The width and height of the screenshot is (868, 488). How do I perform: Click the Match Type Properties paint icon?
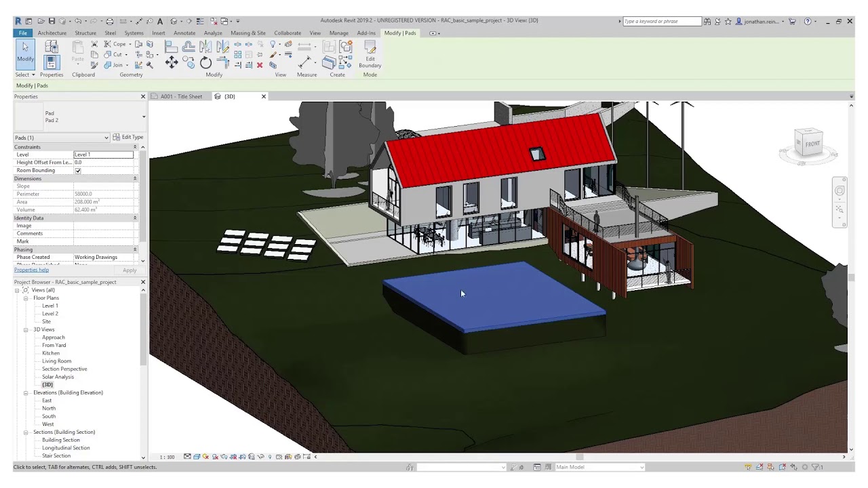94,65
